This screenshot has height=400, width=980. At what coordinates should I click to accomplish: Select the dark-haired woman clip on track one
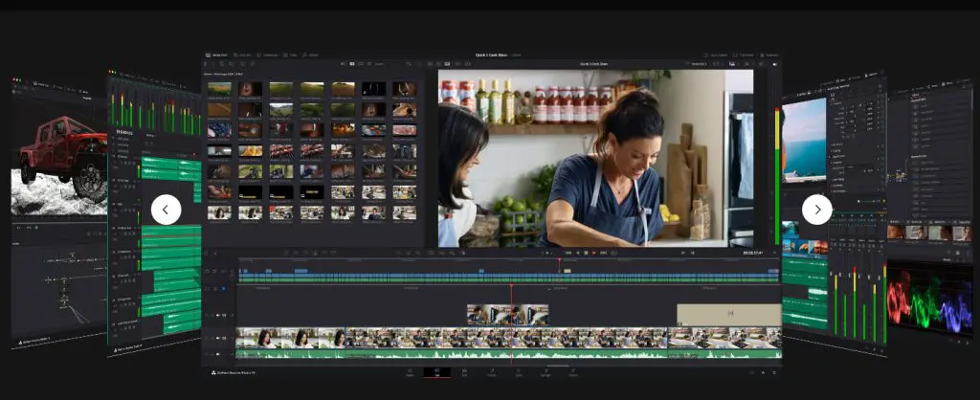(291, 338)
